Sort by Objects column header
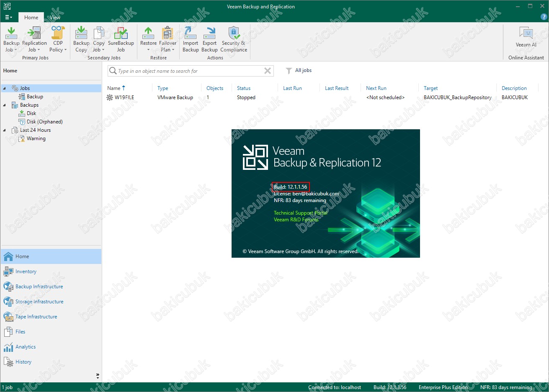Screen dimensions: 549x392 coord(215,88)
